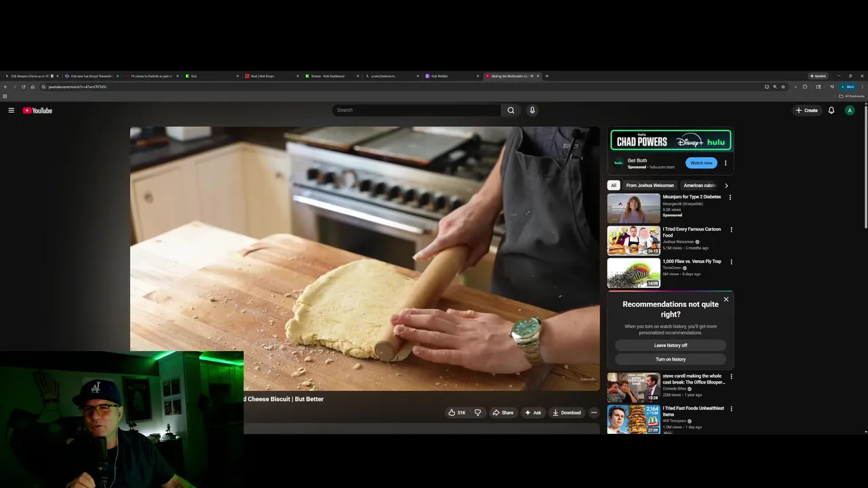Image resolution: width=868 pixels, height=488 pixels.
Task: Open steve carell Office blooper video thumbnail
Action: point(633,388)
